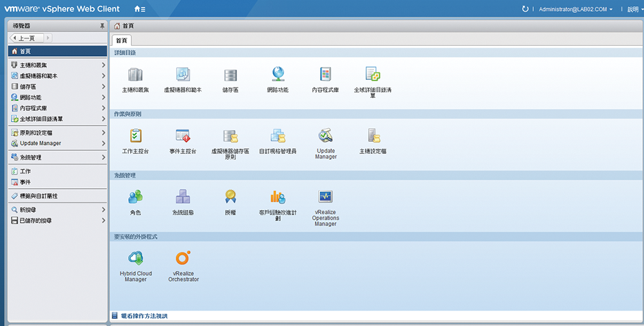644x326 pixels.
Task: Select 首頁 in navigator sidebar
Action: [x=57, y=51]
